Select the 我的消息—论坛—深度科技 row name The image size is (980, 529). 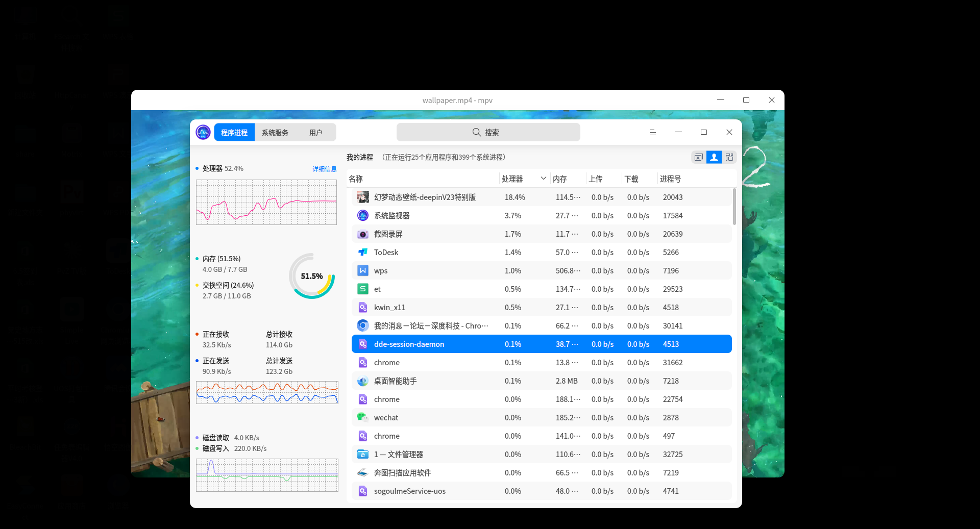point(431,326)
